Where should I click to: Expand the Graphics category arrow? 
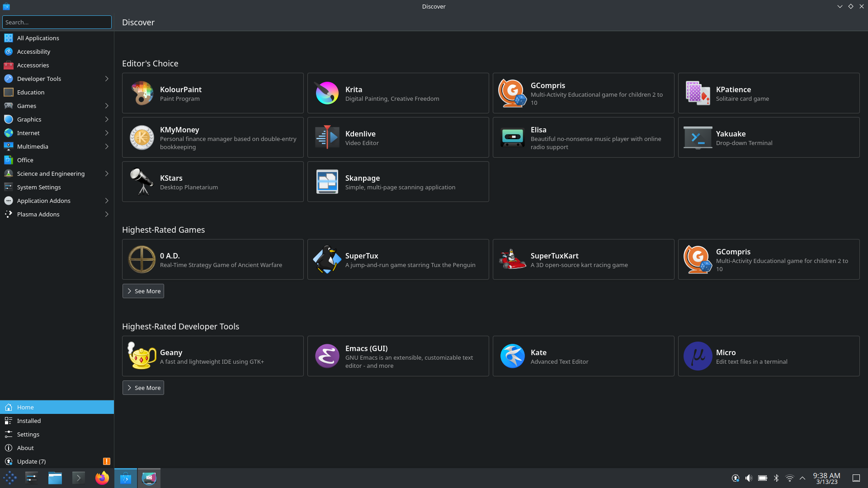tap(107, 119)
